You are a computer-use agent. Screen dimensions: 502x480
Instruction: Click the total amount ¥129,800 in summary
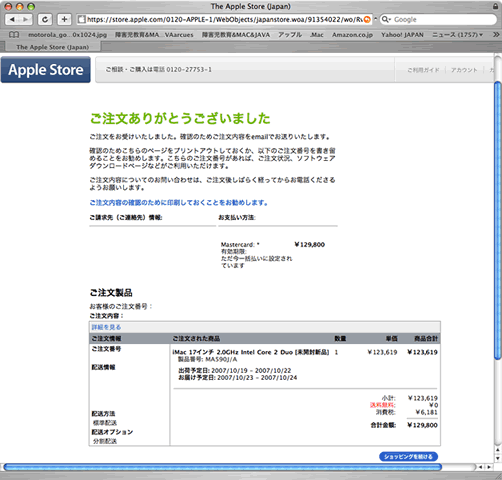click(422, 425)
